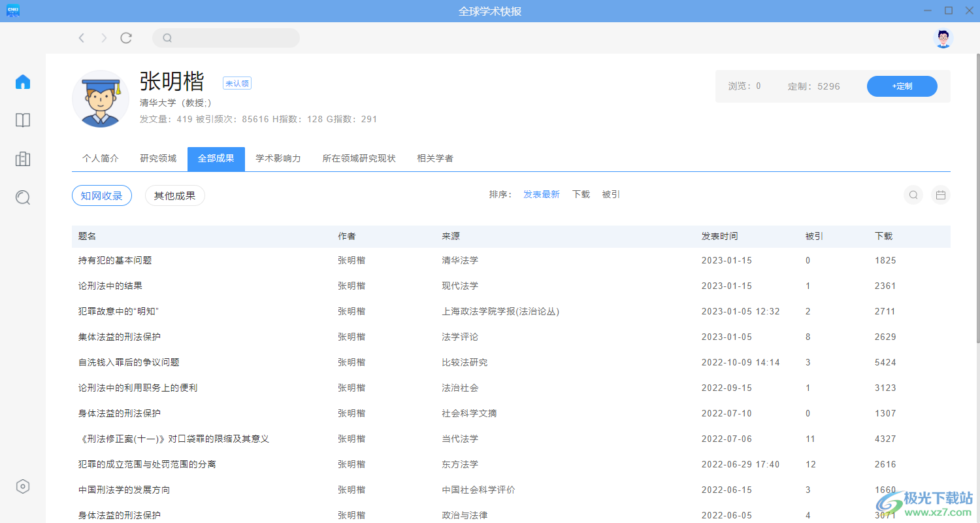The image size is (980, 523).
Task: Open the library section in the sidebar
Action: coord(22,159)
